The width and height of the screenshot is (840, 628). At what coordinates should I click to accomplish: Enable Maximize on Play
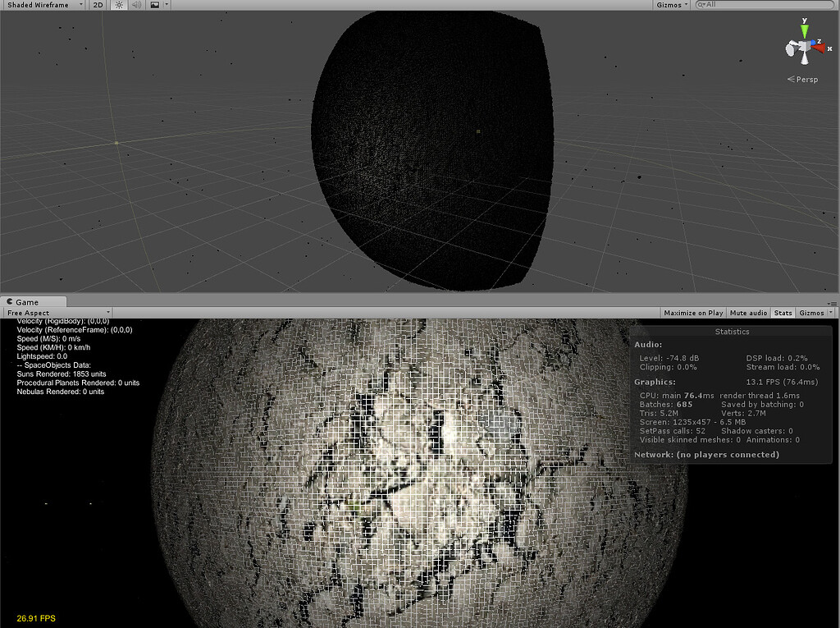692,313
